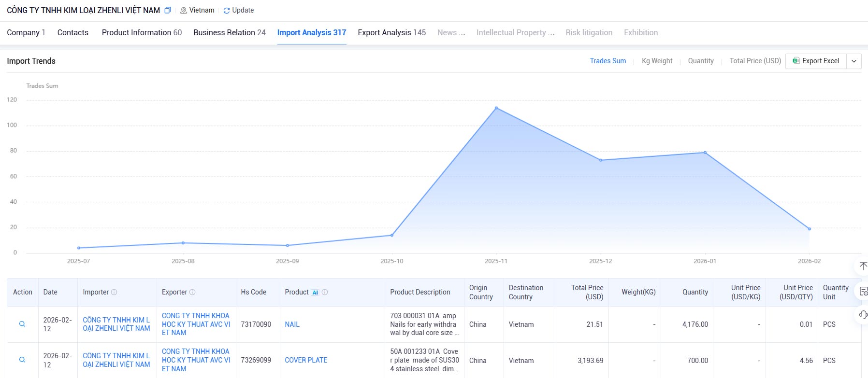Open the Business Relation 24 tab
Viewport: 868px width, 378px height.
[230, 32]
